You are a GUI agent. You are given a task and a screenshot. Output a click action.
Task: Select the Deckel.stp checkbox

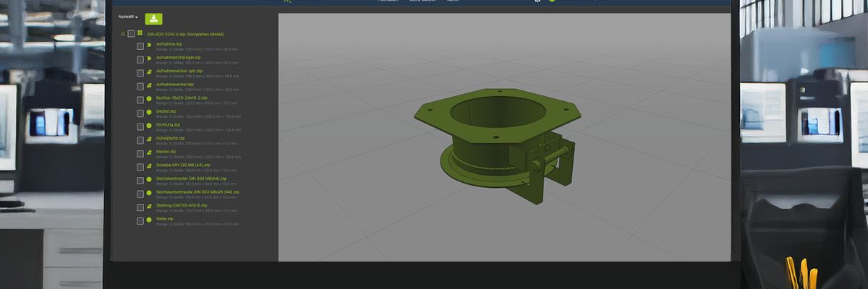click(140, 113)
